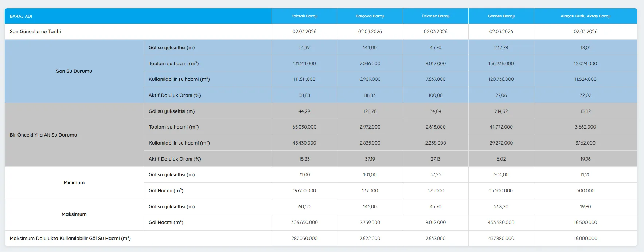Select the Alaçatı Kutlu Aktaş Barajı header
This screenshot has height=252, width=644.
tap(585, 16)
